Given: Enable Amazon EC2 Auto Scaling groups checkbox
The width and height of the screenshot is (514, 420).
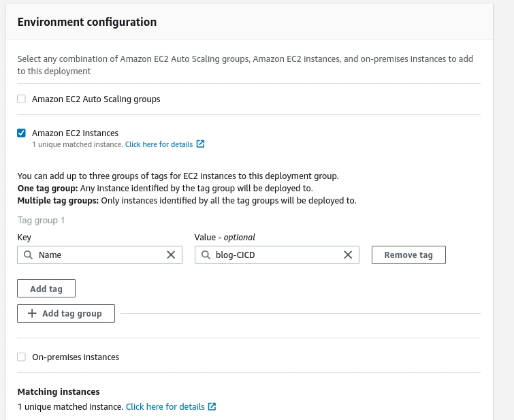Looking at the screenshot, I should click(x=21, y=99).
